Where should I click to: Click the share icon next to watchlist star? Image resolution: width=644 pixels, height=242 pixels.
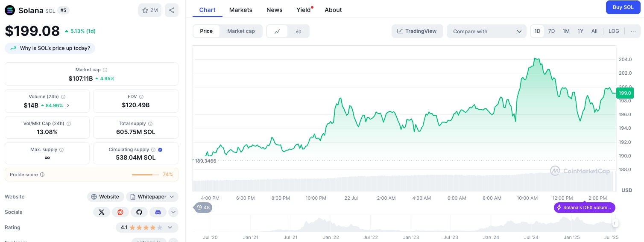click(x=171, y=10)
